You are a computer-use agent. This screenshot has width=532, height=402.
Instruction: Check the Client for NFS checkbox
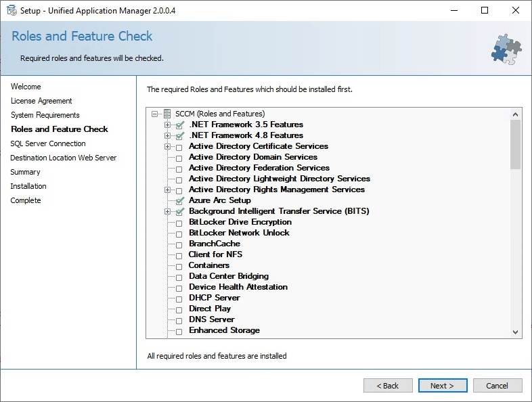[x=179, y=256]
